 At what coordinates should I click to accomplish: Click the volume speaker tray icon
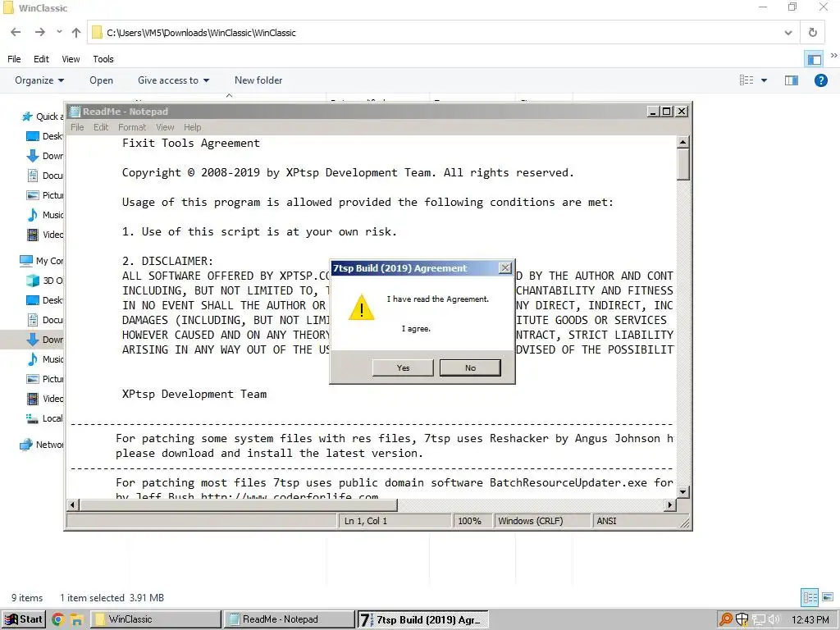[x=774, y=620]
